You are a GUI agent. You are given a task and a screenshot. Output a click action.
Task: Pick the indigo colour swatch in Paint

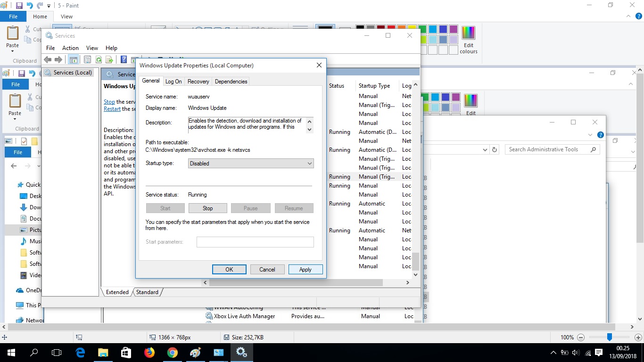[444, 29]
